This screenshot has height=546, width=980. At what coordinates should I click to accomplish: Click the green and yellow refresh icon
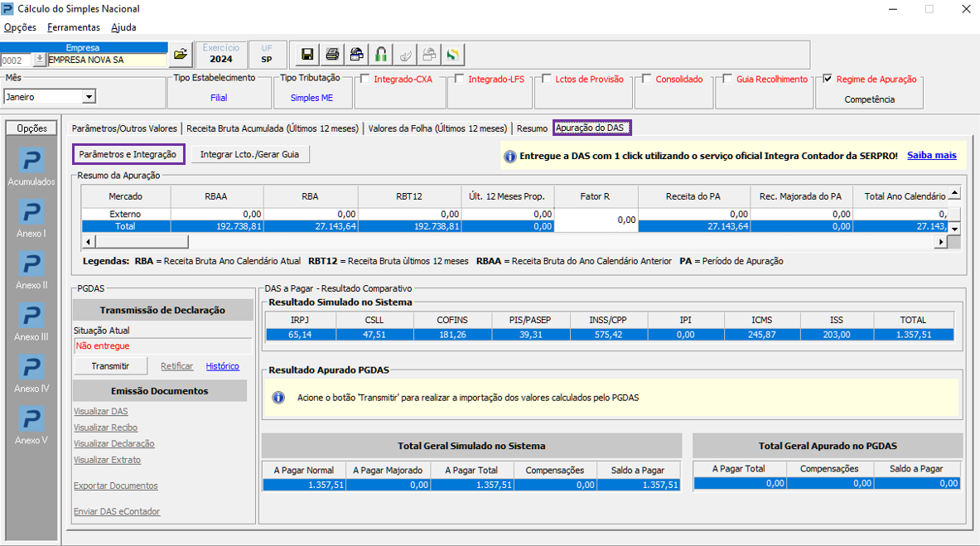click(x=452, y=56)
